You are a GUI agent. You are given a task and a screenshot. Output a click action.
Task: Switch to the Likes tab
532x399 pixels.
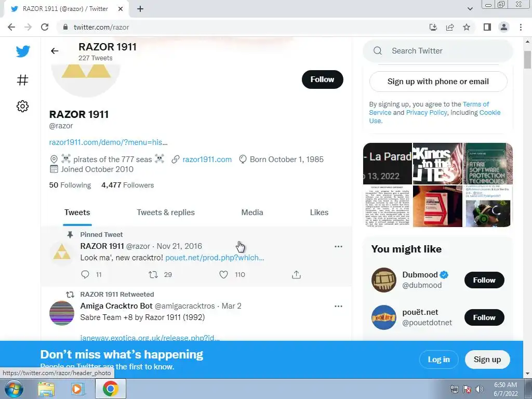(319, 212)
